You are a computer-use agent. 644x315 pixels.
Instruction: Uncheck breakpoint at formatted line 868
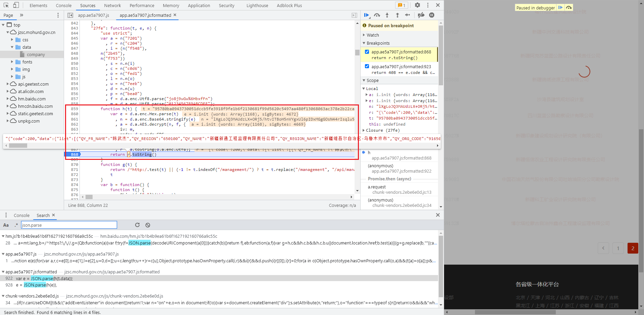coord(367,52)
